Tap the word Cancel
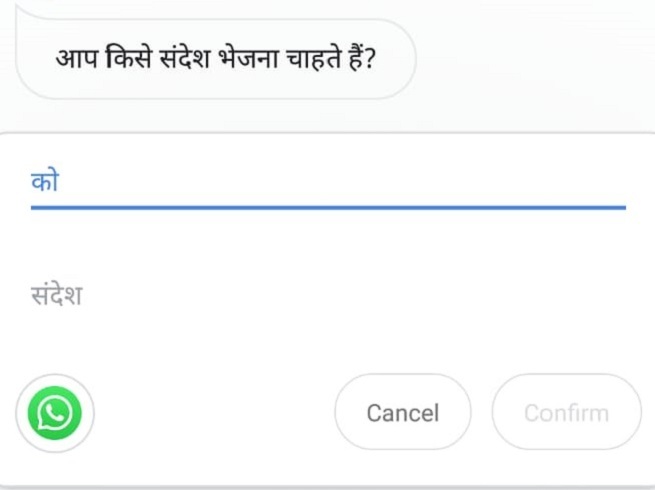Viewport: 655px width, 490px height. coord(402,413)
